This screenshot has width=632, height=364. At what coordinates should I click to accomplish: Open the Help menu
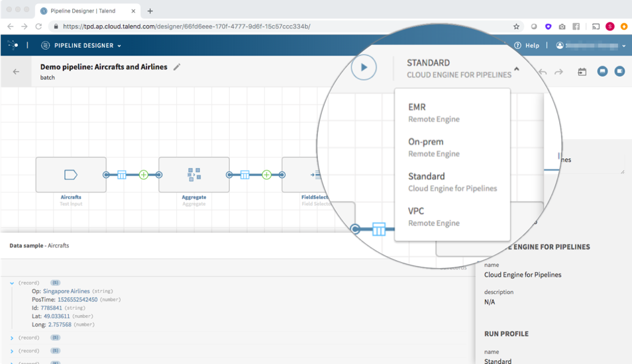click(527, 46)
